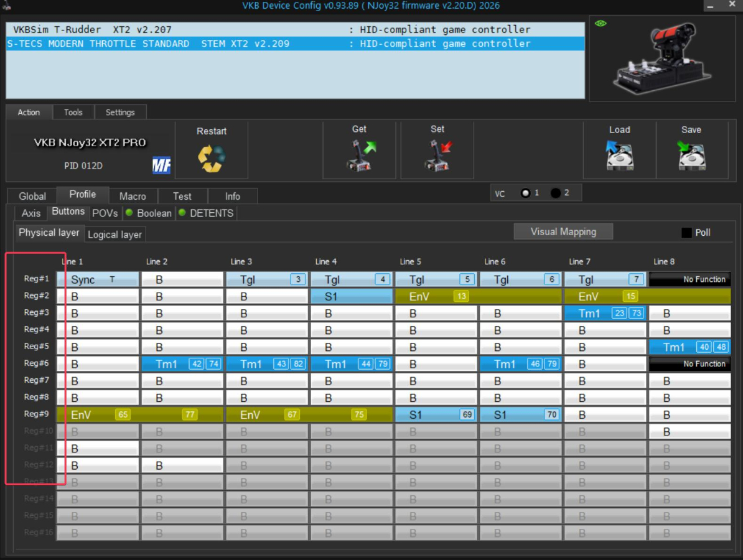Open the DETENTS sub-tab
This screenshot has height=560, width=743.
coord(206,213)
